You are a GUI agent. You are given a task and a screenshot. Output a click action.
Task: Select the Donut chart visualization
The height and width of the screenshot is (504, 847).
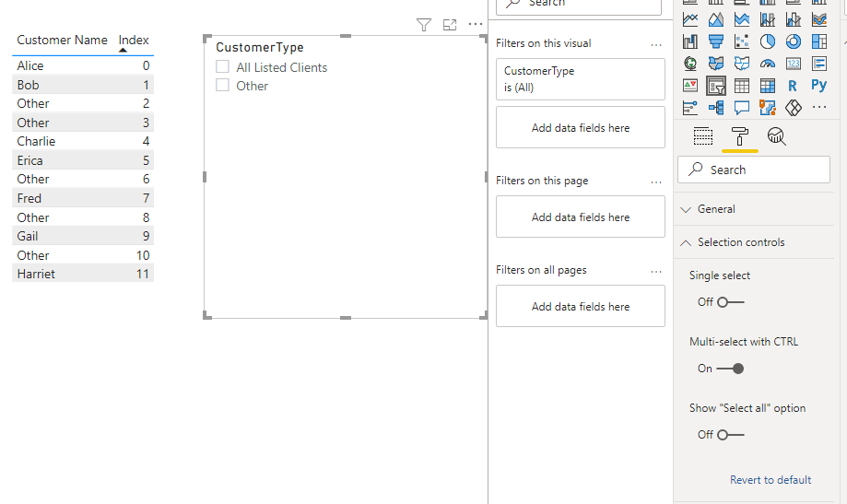click(794, 41)
